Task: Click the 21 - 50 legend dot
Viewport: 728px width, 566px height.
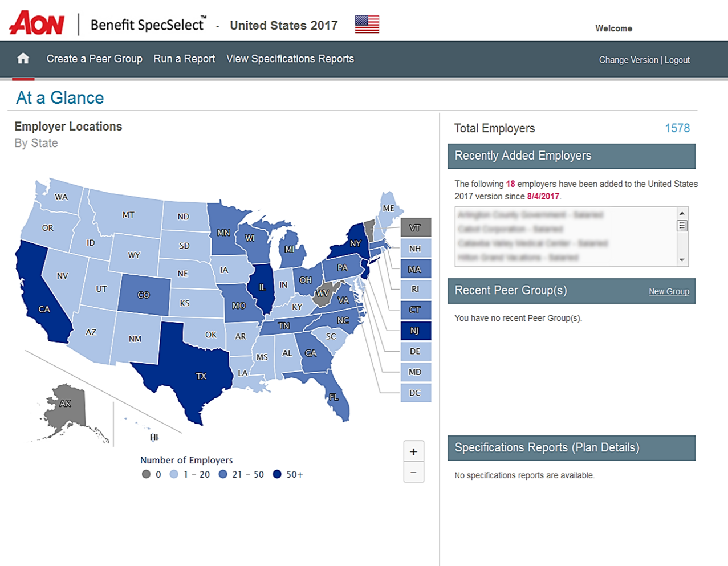Action: point(223,474)
